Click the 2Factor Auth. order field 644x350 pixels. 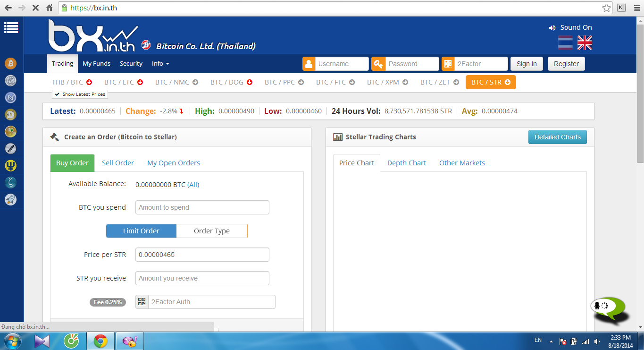tap(211, 302)
